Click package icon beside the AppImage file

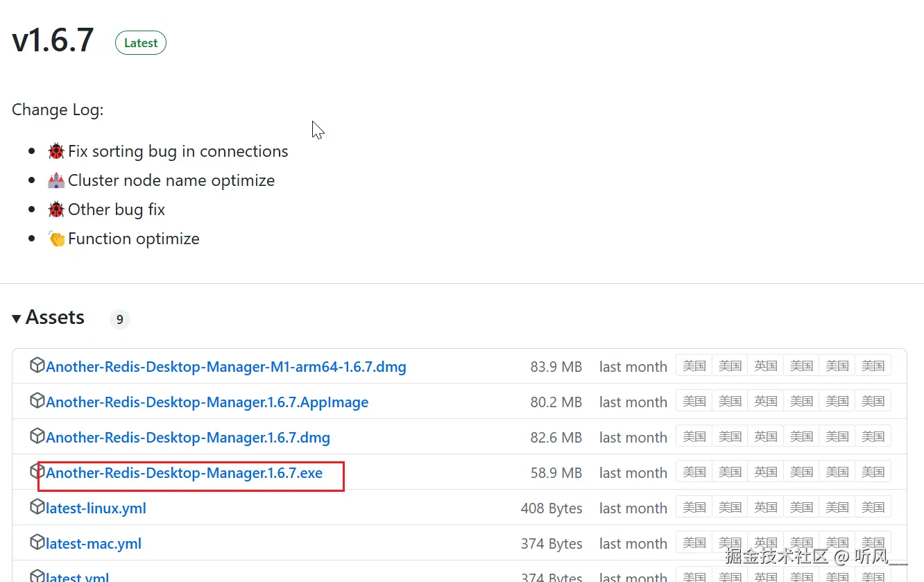coord(37,400)
